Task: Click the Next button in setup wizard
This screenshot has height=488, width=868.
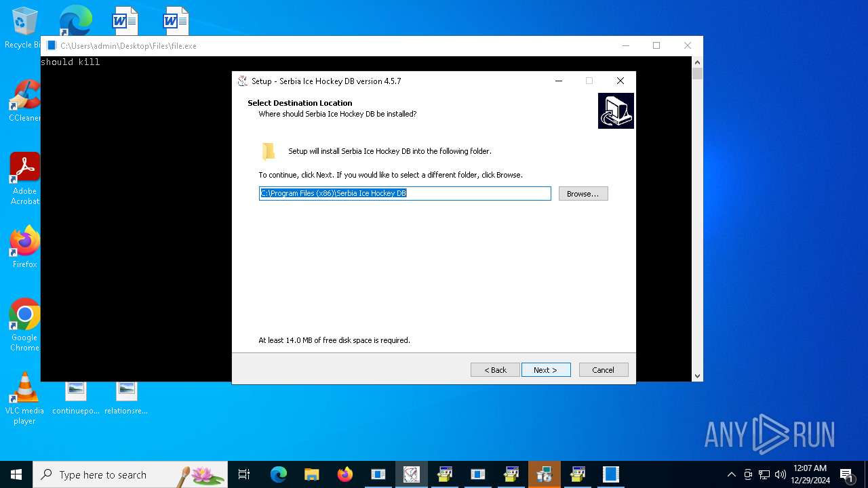Action: (546, 370)
